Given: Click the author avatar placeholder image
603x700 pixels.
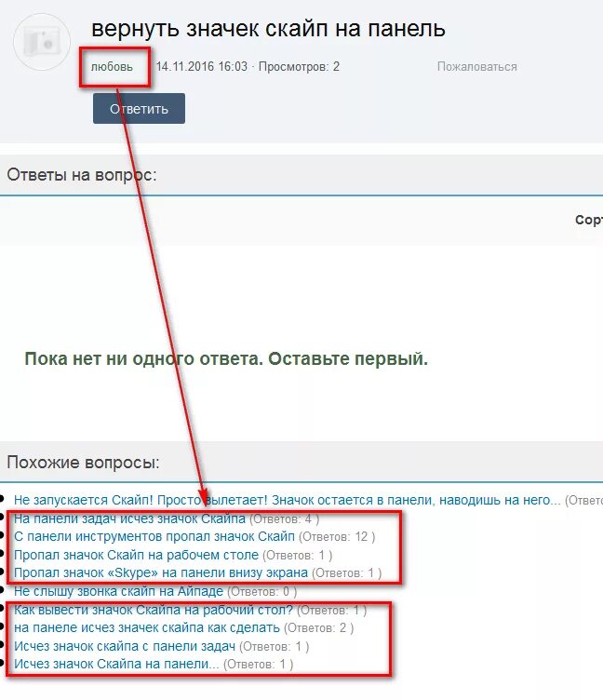Looking at the screenshot, I should 42,42.
